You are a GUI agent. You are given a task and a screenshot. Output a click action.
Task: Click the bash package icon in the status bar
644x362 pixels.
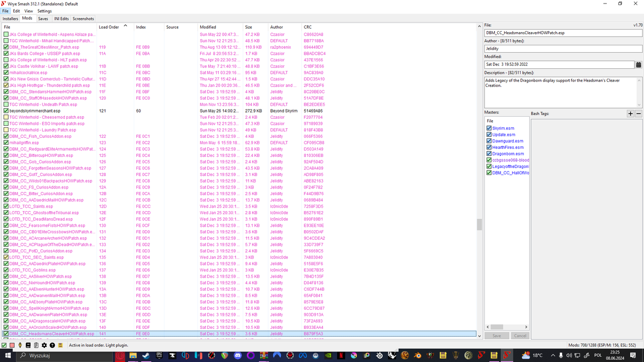coord(60,345)
